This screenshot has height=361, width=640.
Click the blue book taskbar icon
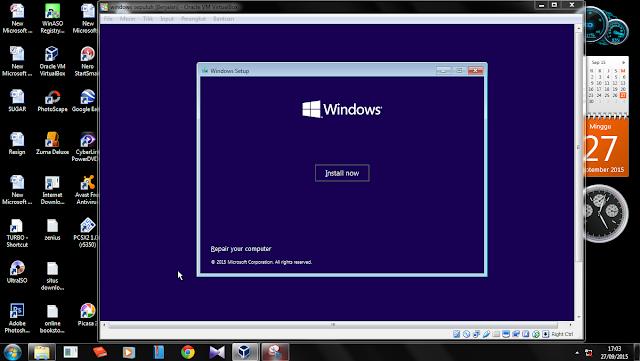[x=158, y=352]
